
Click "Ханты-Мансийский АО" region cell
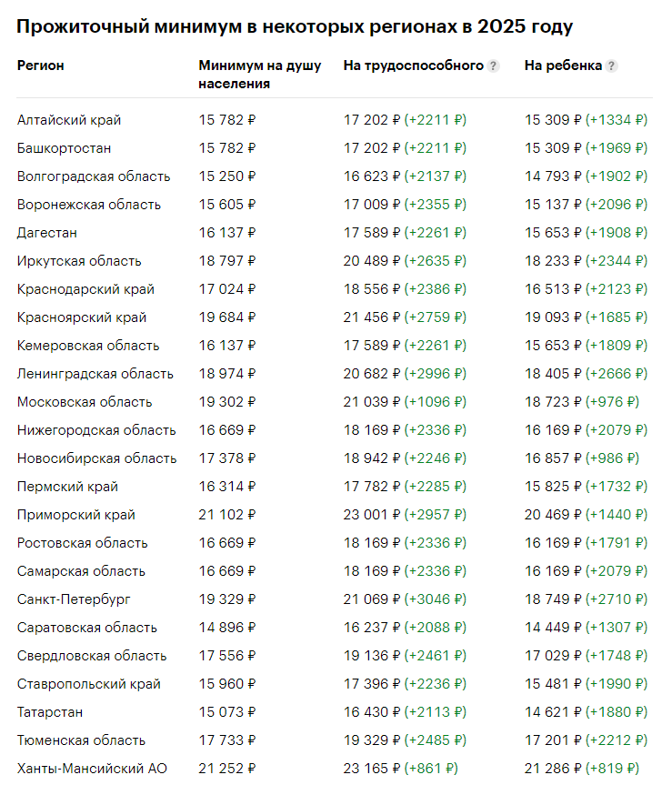[92, 769]
